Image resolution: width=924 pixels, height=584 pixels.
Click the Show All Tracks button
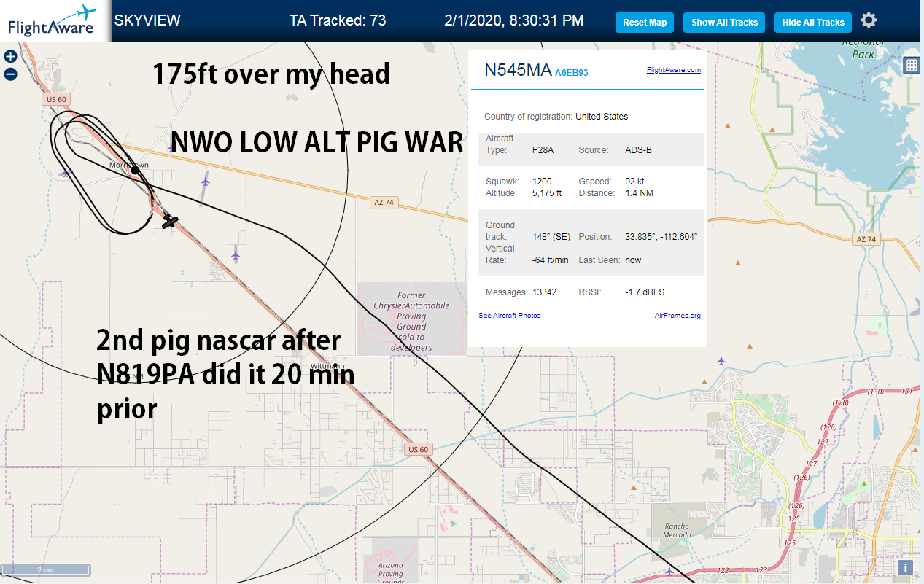tap(724, 23)
